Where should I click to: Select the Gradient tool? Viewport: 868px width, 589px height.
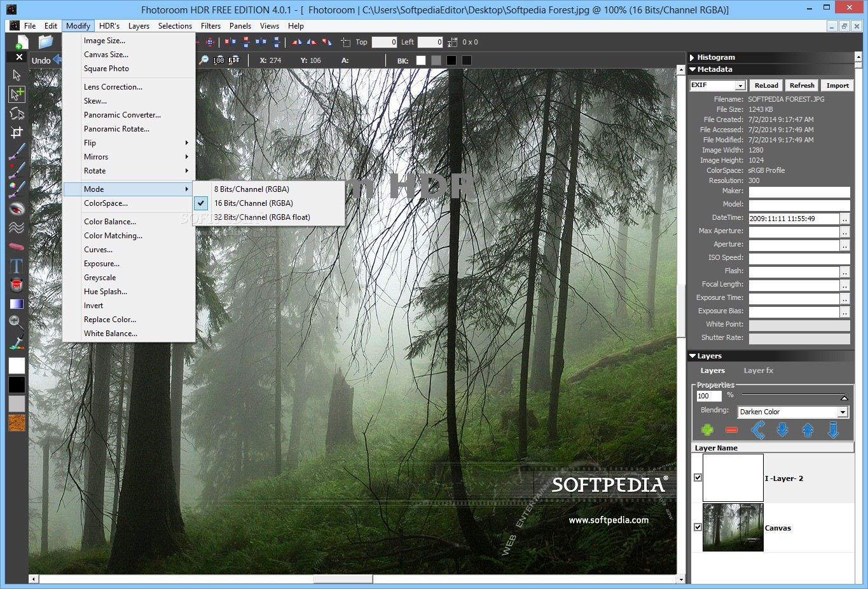click(x=17, y=304)
